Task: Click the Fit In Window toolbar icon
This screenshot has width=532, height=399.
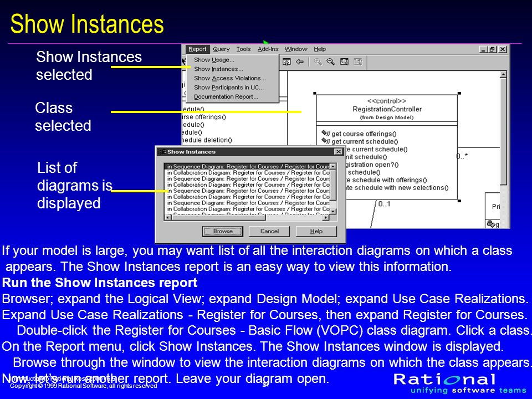Action: (344, 62)
